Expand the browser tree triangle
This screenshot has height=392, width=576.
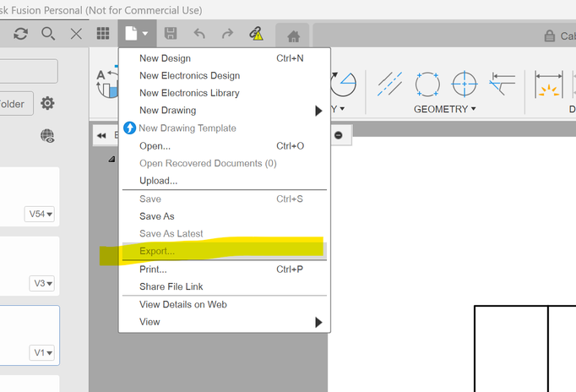click(111, 159)
